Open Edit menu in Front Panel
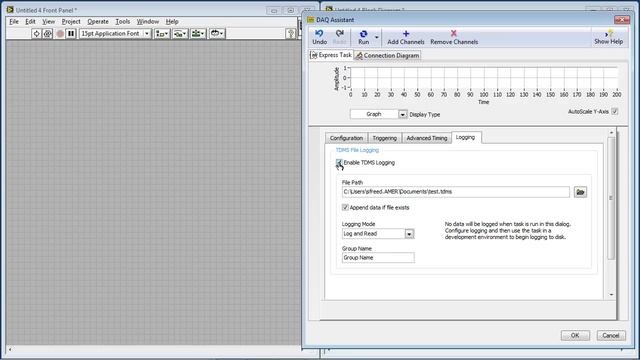640x360 pixels. [x=30, y=22]
